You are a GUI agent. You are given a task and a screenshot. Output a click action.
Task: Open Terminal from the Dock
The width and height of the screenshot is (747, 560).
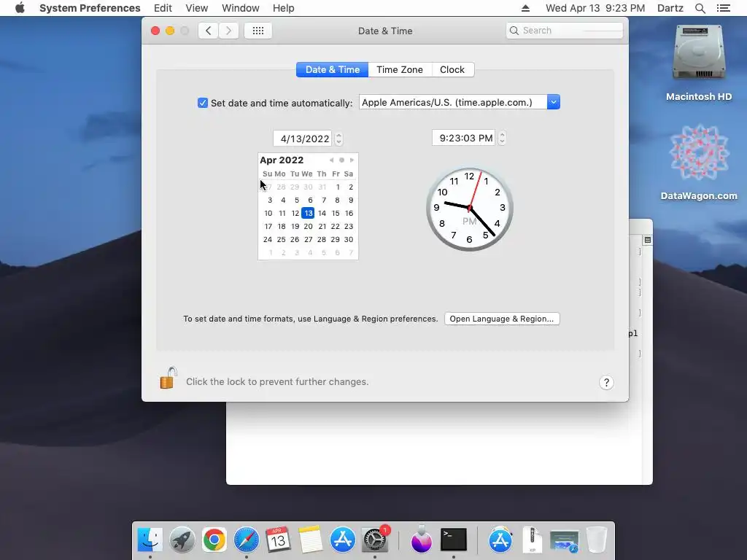[454, 540]
